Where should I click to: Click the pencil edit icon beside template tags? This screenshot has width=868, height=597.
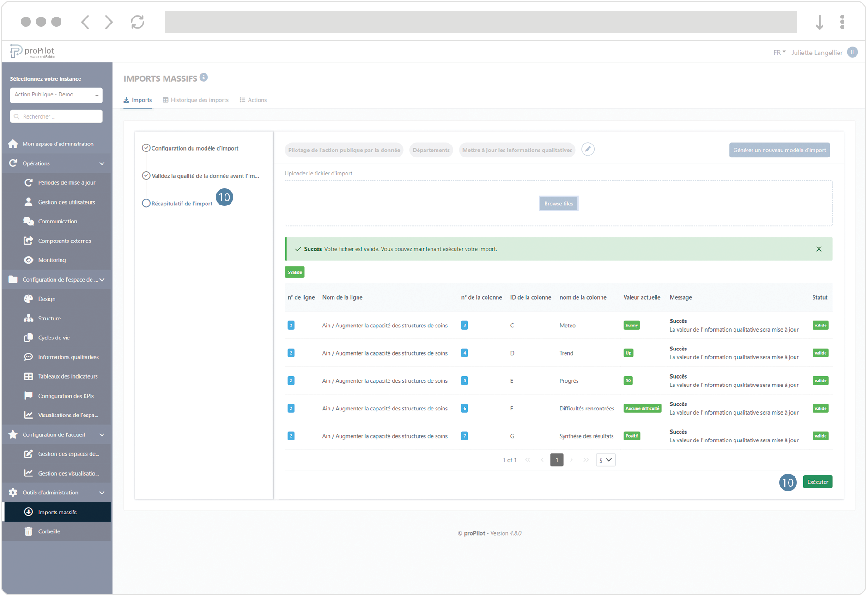(x=588, y=150)
